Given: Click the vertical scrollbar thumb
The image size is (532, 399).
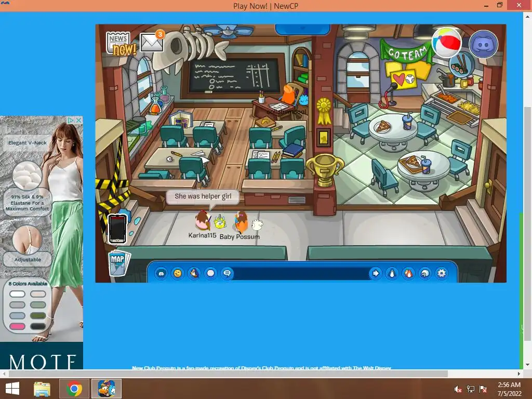Looking at the screenshot, I should (x=527, y=224).
